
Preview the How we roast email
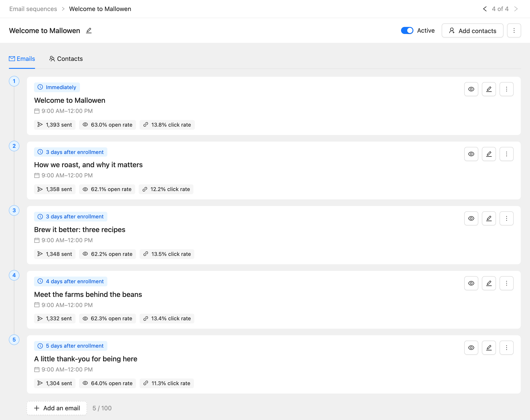coord(471,154)
